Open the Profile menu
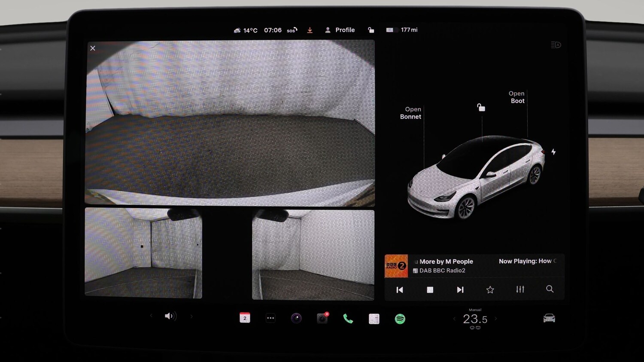Image resolution: width=644 pixels, height=362 pixels. pos(340,30)
